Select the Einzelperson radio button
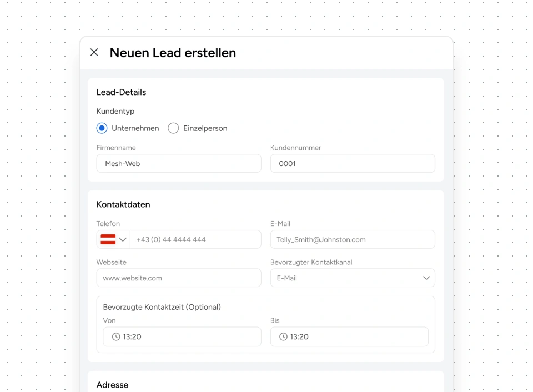 point(173,128)
